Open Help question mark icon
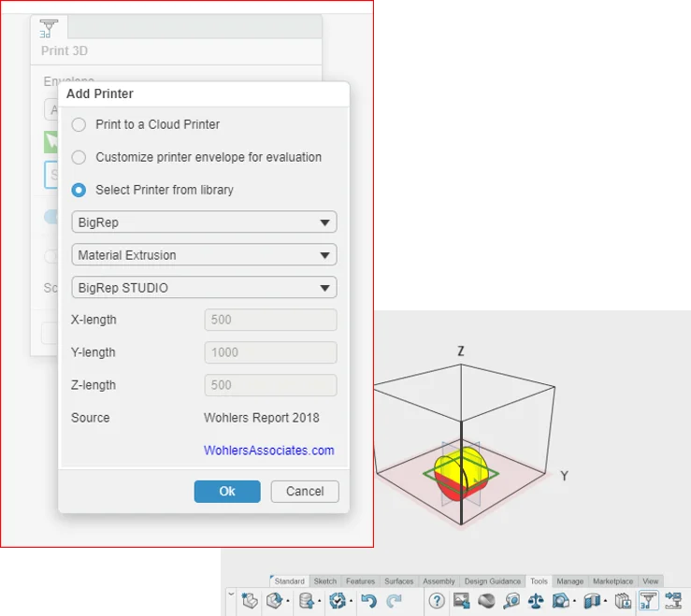Viewport: 691px width, 616px height. 437,601
